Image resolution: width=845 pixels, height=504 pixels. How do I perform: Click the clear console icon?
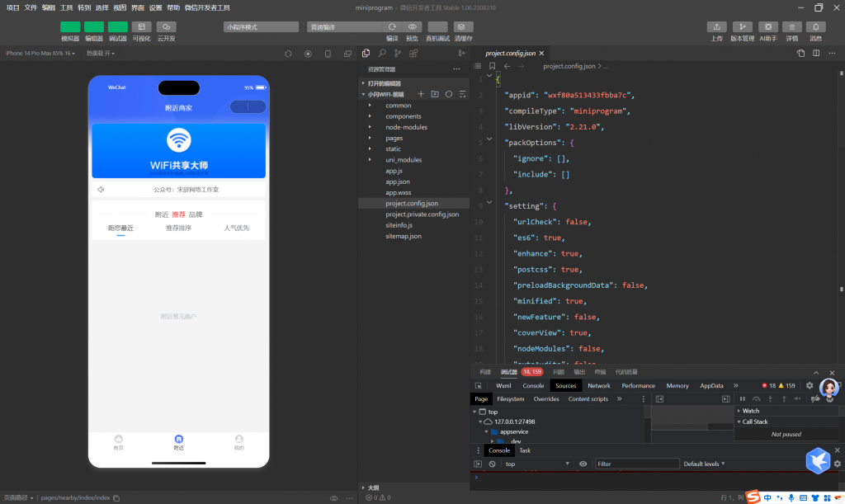[492, 464]
